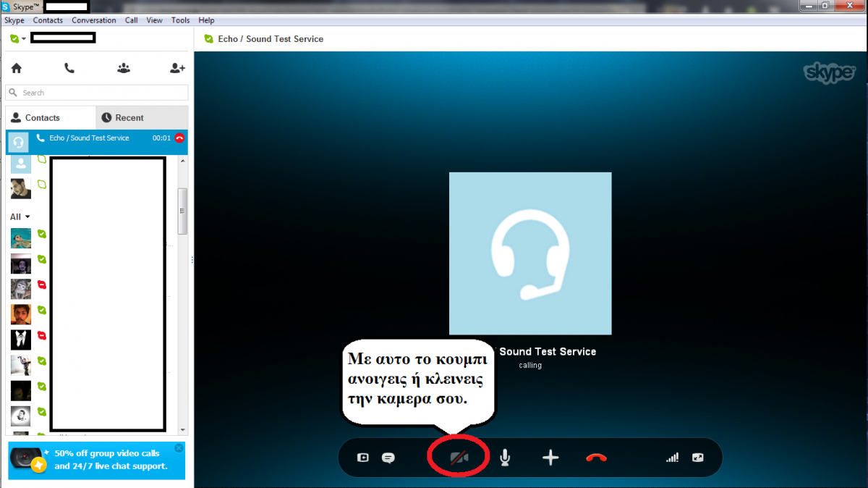This screenshot has height=488, width=868.
Task: Toggle the webcam video button
Action: click(x=459, y=458)
